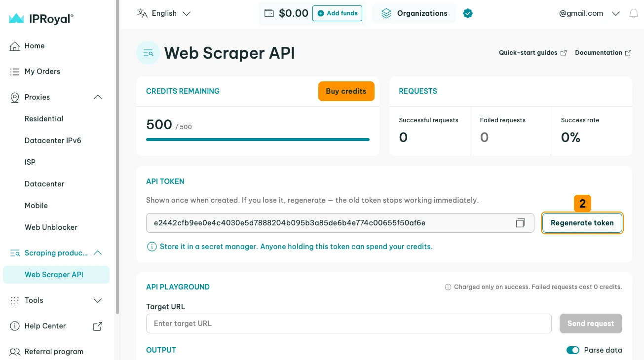Click the language translate icon
The height and width of the screenshot is (360, 644).
(x=142, y=13)
